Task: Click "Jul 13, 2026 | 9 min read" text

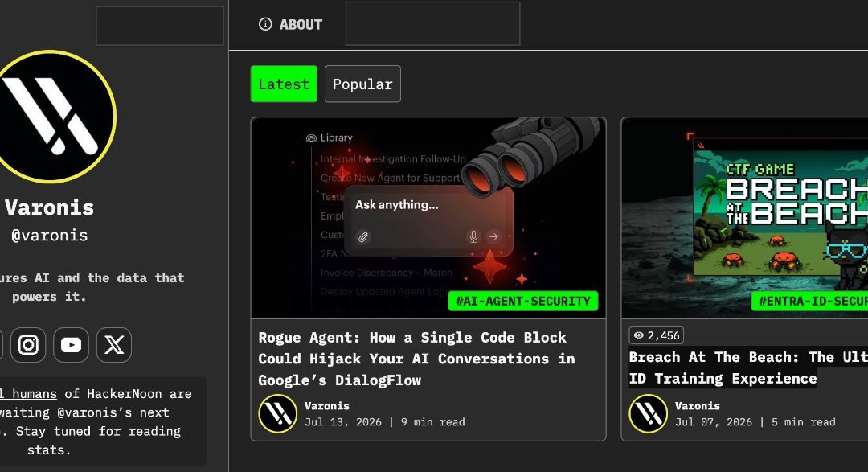Action: click(x=385, y=422)
